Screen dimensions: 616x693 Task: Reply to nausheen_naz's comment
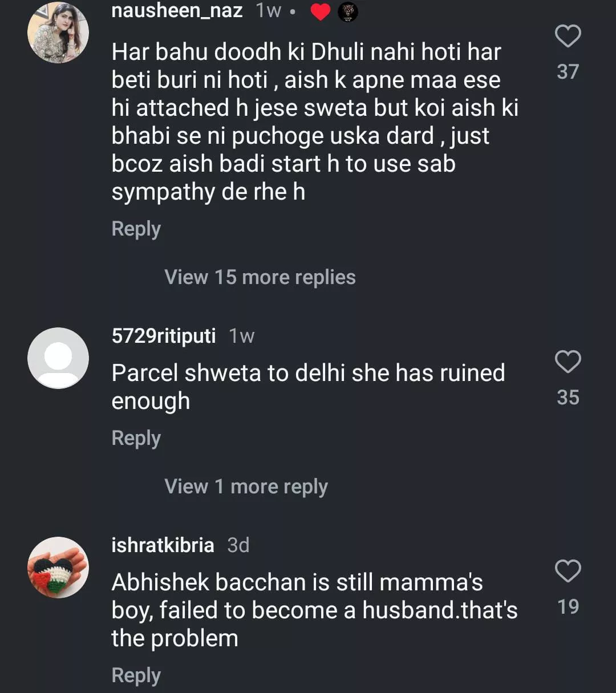[x=136, y=229]
